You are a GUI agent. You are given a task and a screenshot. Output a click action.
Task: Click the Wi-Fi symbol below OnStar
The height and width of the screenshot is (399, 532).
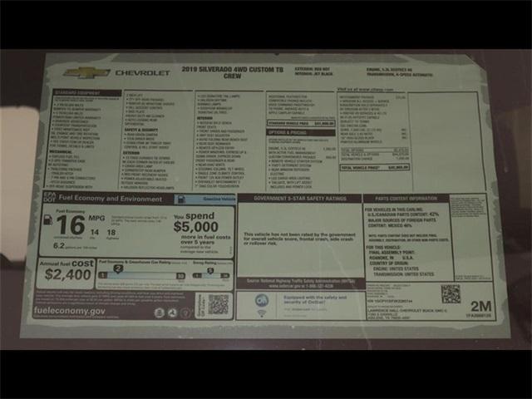click(x=261, y=313)
